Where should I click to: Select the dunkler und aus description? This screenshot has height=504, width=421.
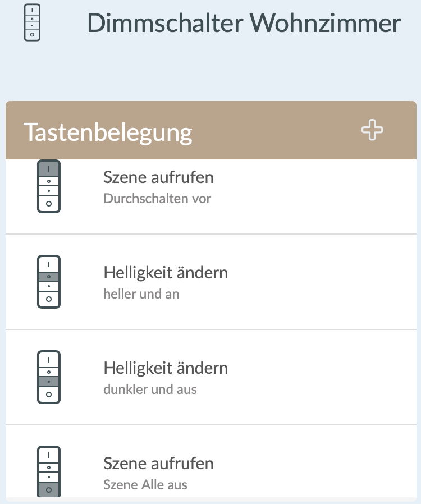pos(150,390)
